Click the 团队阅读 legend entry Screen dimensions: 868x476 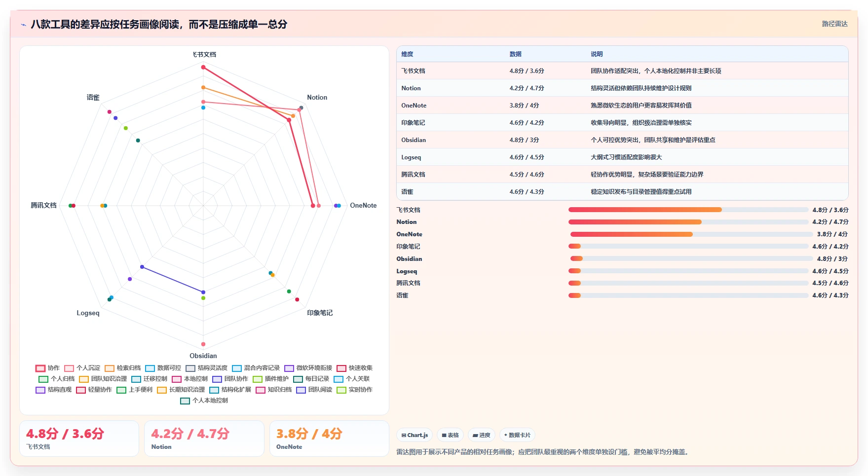tap(314, 390)
